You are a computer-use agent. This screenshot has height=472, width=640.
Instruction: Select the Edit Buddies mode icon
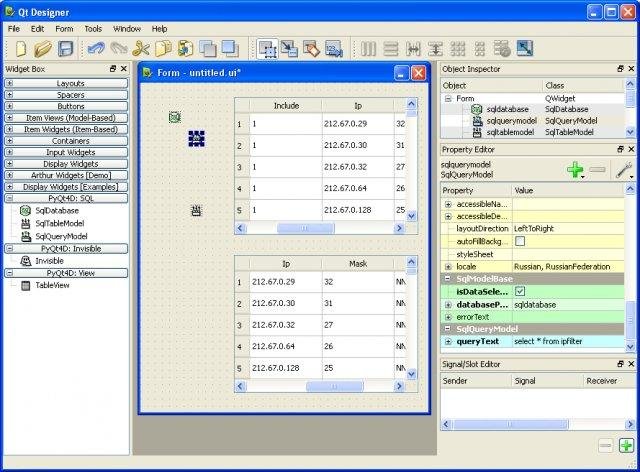(x=311, y=49)
